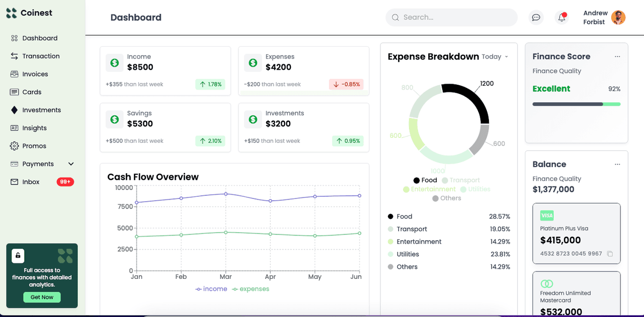Click the gray Others donut segment
Viewport: 644px width, 317px height.
point(480,139)
